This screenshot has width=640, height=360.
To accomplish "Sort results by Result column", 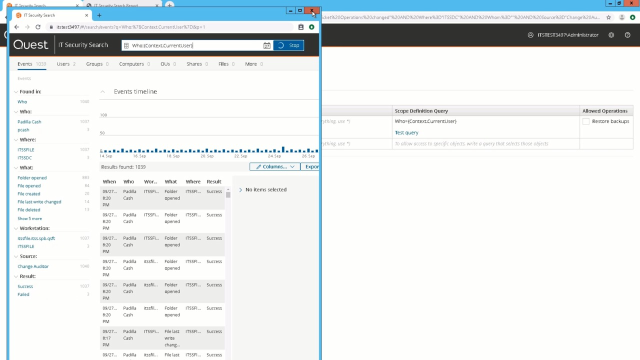I will (x=214, y=182).
